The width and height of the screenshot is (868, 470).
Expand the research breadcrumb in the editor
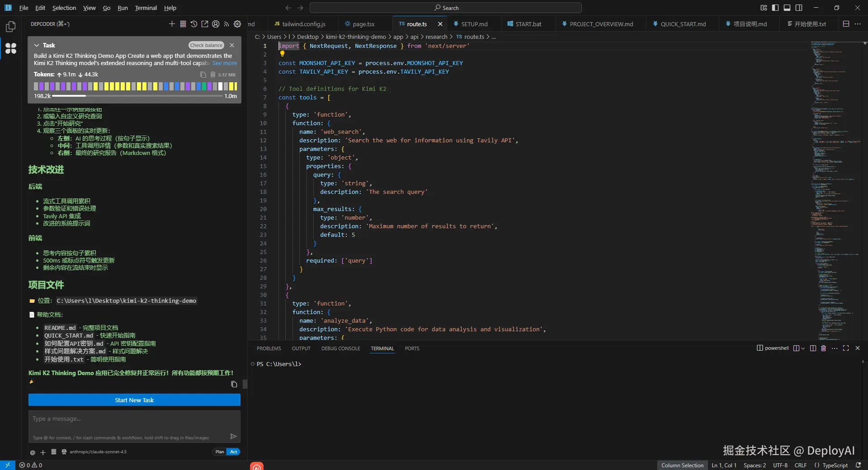[436, 37]
